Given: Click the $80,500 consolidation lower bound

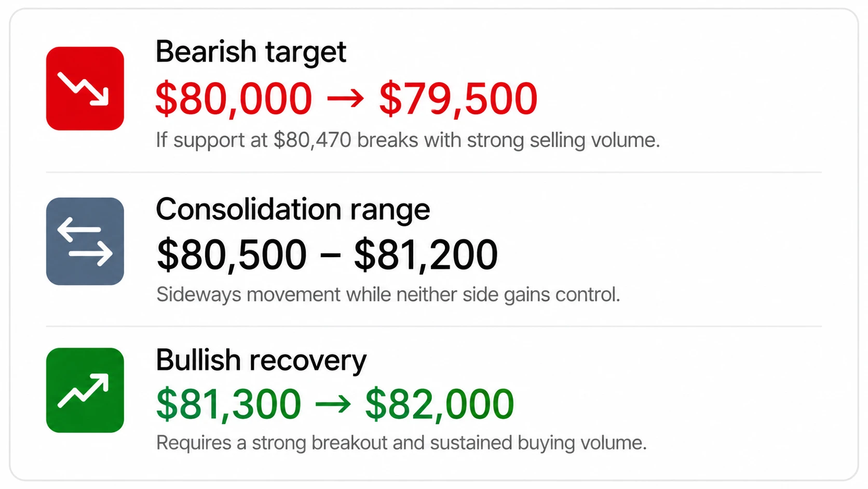Looking at the screenshot, I should point(232,255).
